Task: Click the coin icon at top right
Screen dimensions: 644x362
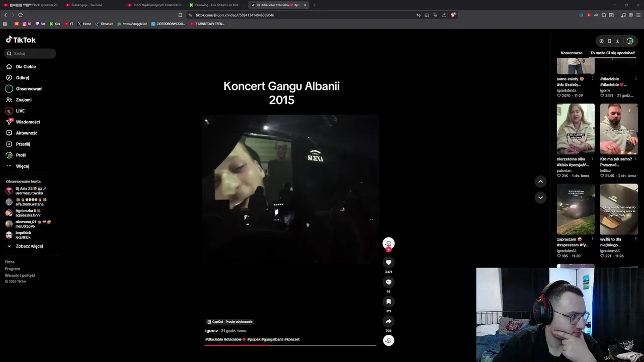Action: click(x=601, y=41)
